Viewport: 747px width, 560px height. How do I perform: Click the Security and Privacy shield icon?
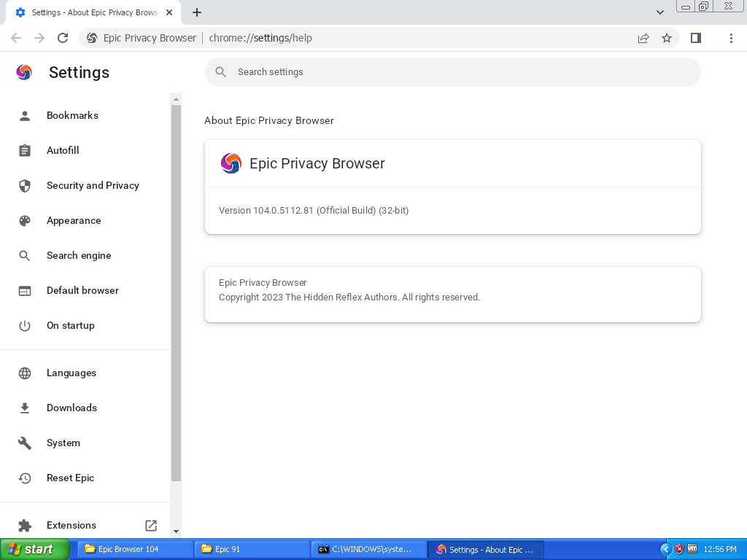(x=25, y=186)
